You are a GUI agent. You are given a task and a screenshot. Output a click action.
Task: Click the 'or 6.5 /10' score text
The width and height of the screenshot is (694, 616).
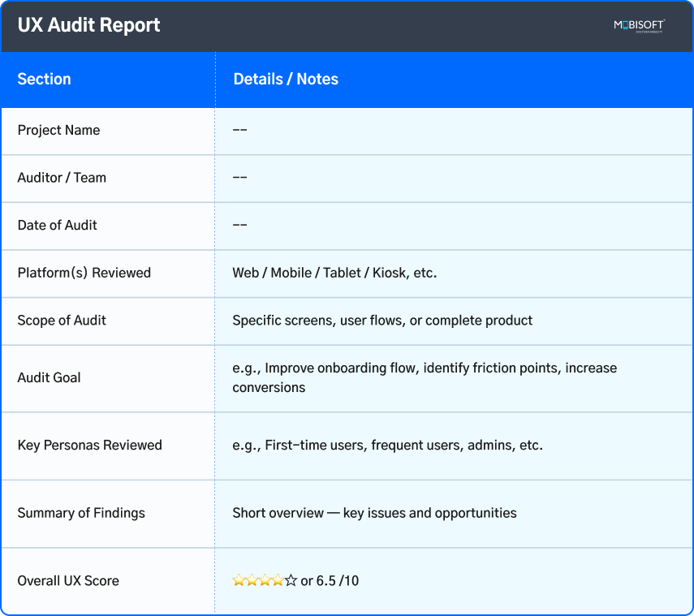pyautogui.click(x=330, y=580)
